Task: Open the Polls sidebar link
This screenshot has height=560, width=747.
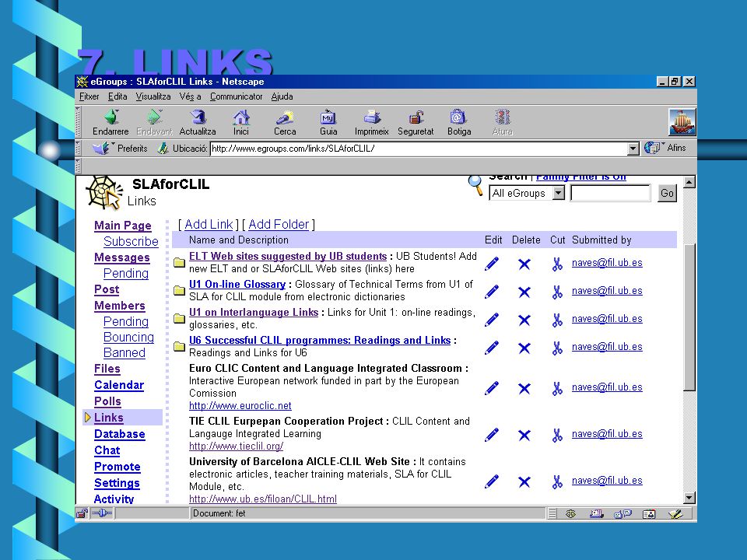Action: [x=107, y=401]
